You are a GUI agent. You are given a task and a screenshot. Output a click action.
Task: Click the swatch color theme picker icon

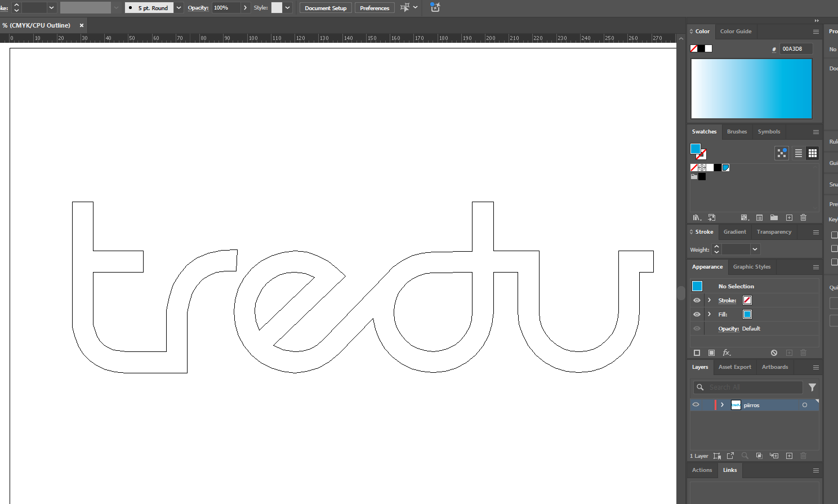(782, 153)
